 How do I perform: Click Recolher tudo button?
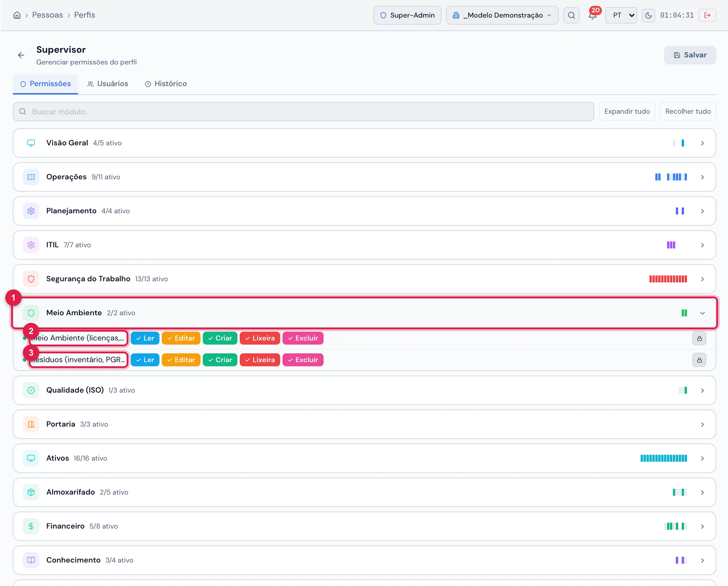[688, 111]
